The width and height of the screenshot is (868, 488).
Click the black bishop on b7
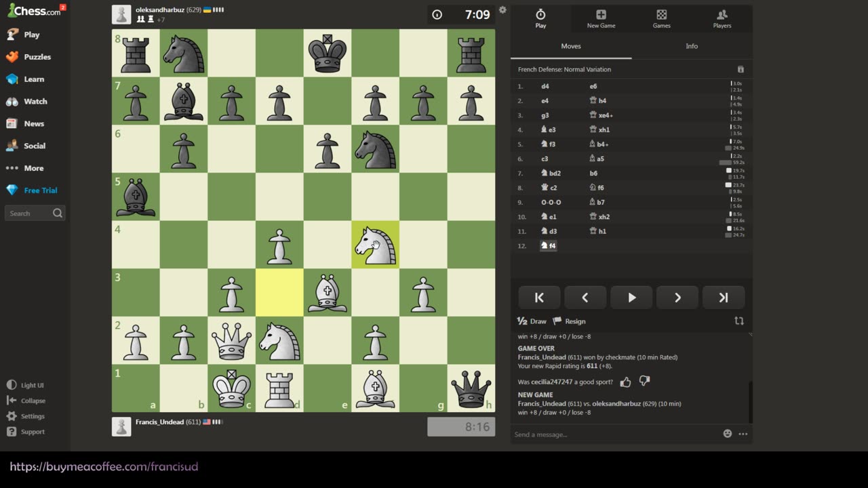click(x=184, y=101)
